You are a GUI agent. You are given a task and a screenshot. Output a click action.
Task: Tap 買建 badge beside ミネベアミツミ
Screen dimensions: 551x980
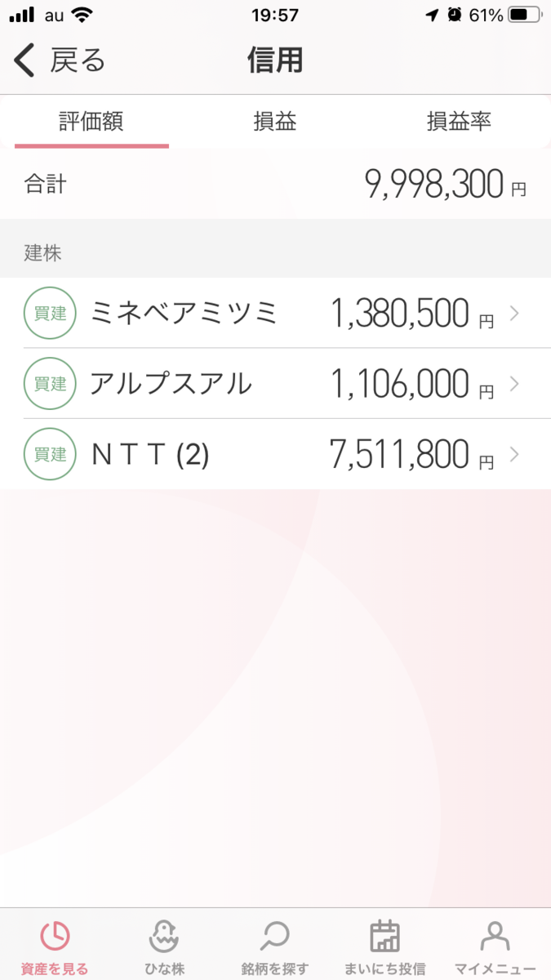coord(51,313)
